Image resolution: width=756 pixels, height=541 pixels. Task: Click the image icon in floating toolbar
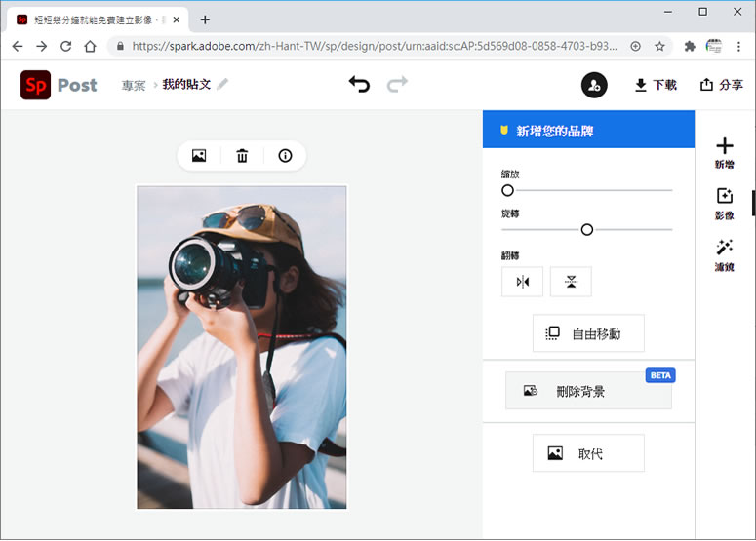click(199, 156)
